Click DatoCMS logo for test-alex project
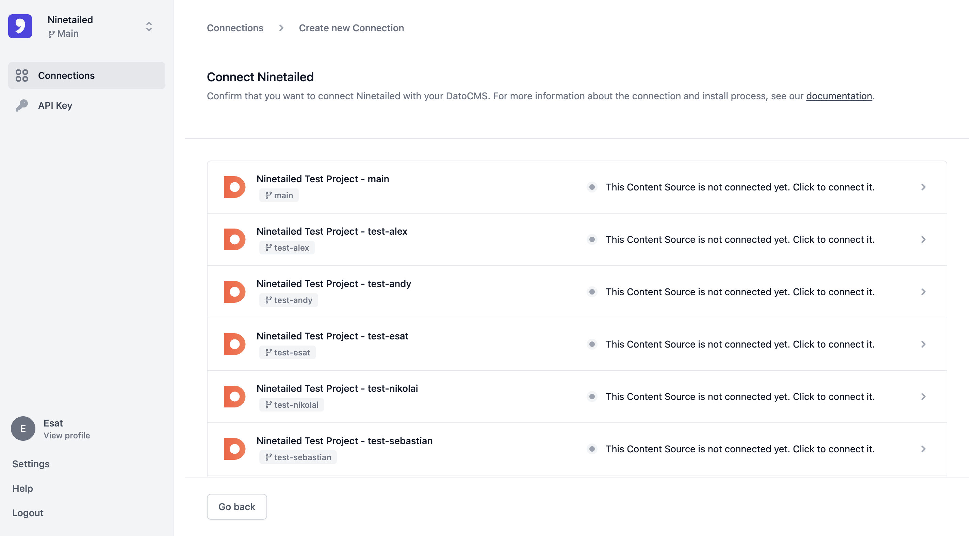This screenshot has height=536, width=980. (x=234, y=239)
